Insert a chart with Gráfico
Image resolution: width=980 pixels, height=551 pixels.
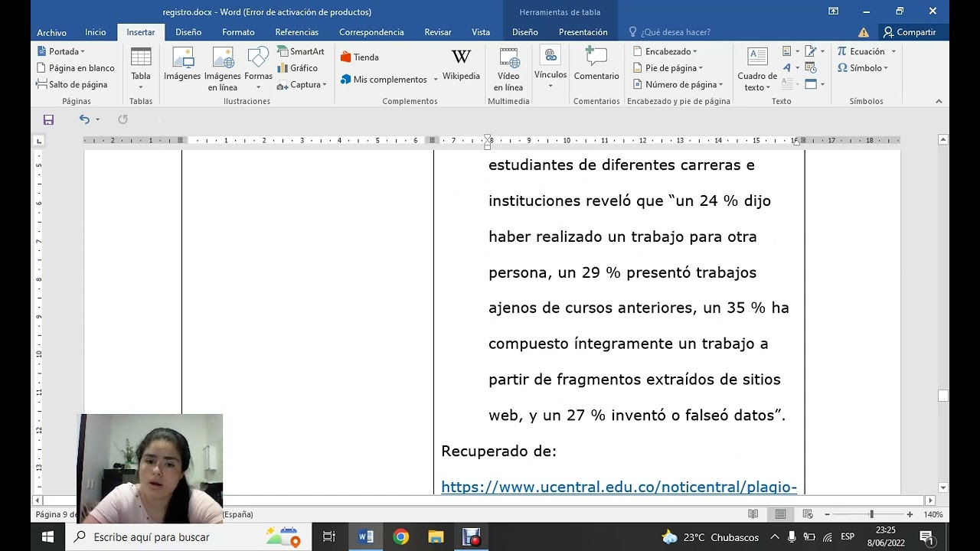pyautogui.click(x=298, y=68)
